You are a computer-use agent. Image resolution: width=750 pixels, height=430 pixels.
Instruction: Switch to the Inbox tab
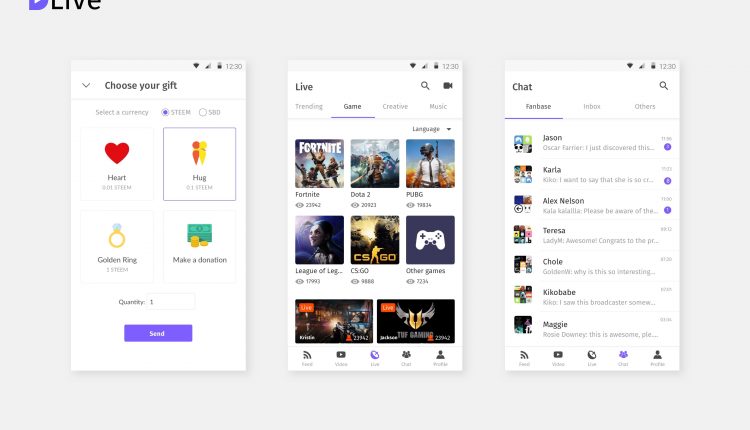coord(592,107)
